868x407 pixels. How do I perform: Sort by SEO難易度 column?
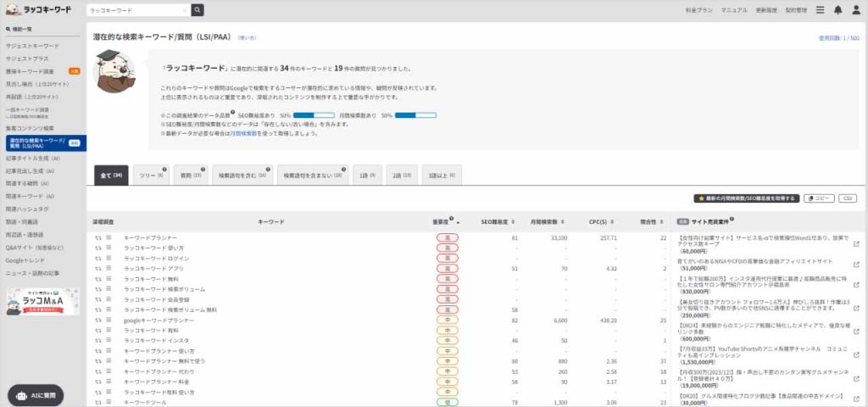pyautogui.click(x=513, y=222)
